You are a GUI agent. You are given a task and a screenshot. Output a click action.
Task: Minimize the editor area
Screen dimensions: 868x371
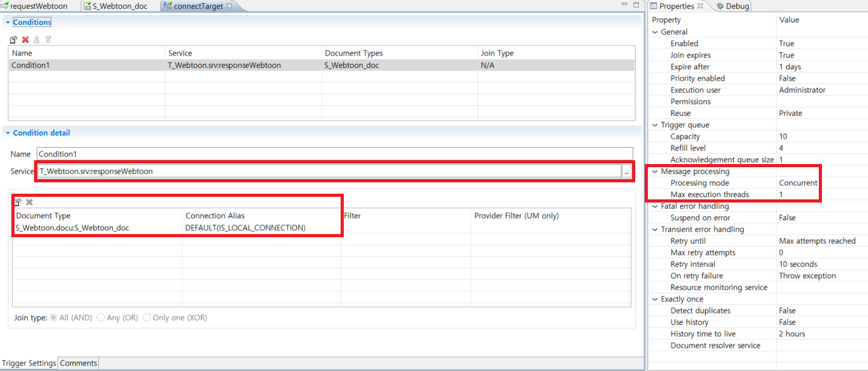pos(625,5)
